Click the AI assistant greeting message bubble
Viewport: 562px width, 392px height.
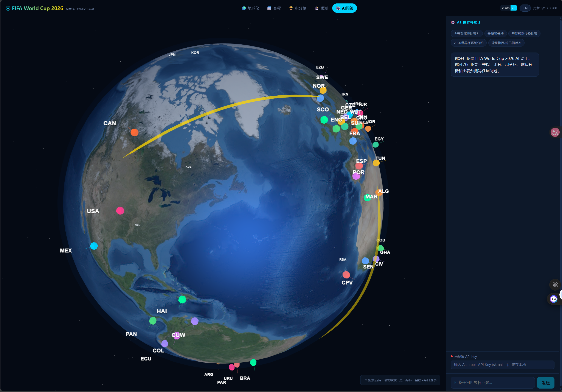point(494,65)
